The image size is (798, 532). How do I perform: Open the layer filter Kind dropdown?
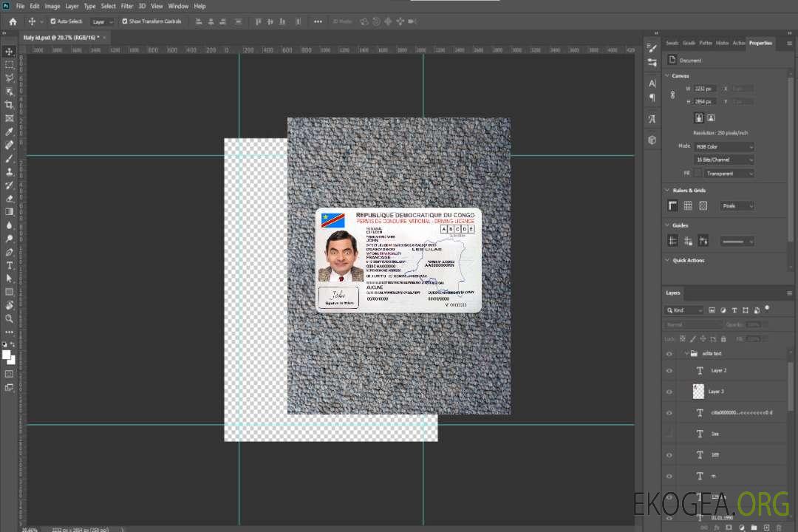pos(684,310)
